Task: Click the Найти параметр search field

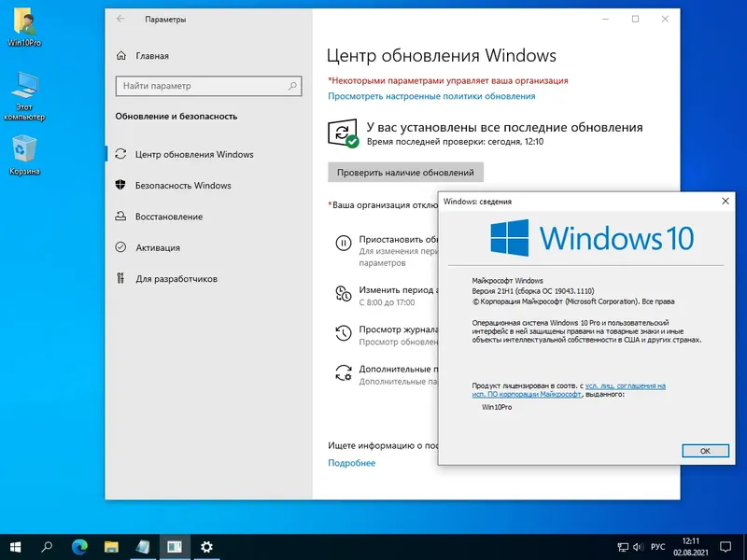Action: click(x=207, y=86)
